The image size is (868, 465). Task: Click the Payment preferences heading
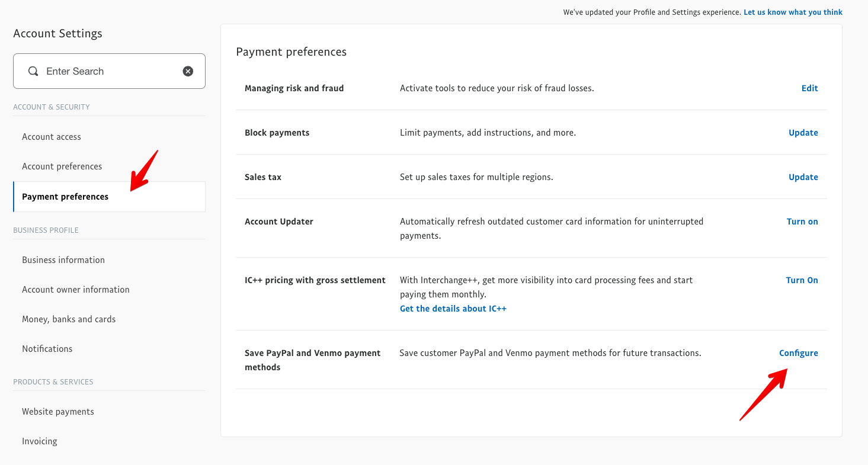292,52
